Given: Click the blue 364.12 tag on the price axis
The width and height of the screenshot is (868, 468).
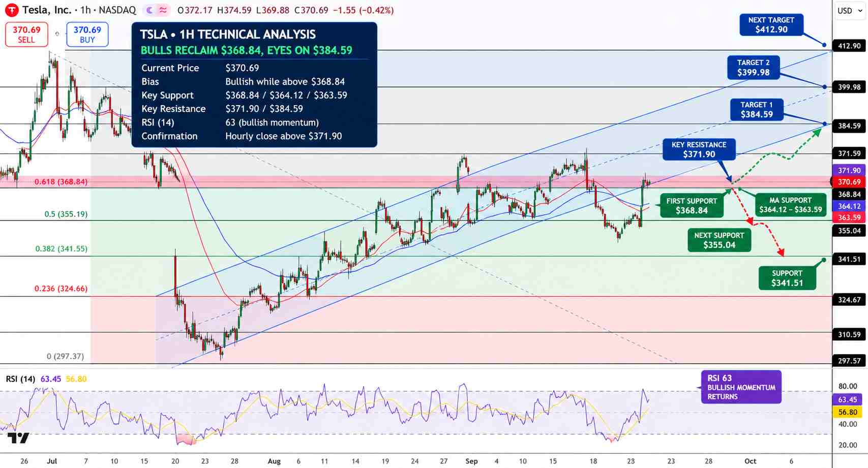Looking at the screenshot, I should click(849, 206).
